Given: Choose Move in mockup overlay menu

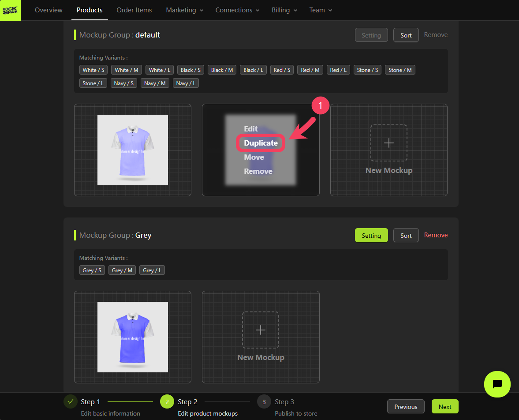Looking at the screenshot, I should [254, 157].
